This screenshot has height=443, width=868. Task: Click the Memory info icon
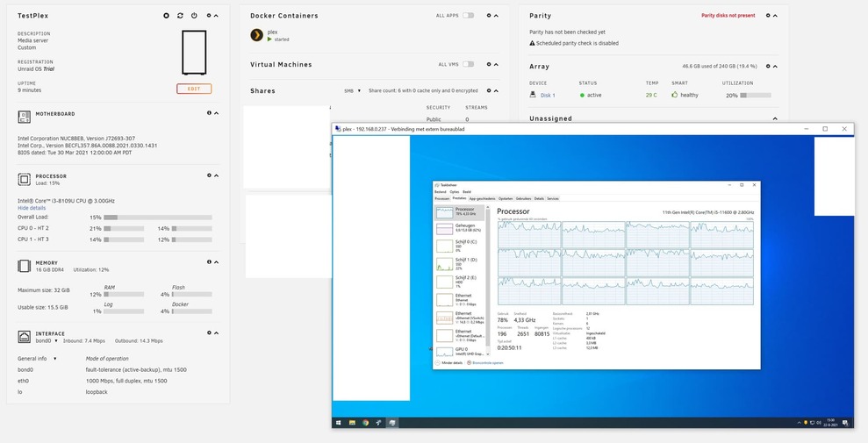point(209,261)
